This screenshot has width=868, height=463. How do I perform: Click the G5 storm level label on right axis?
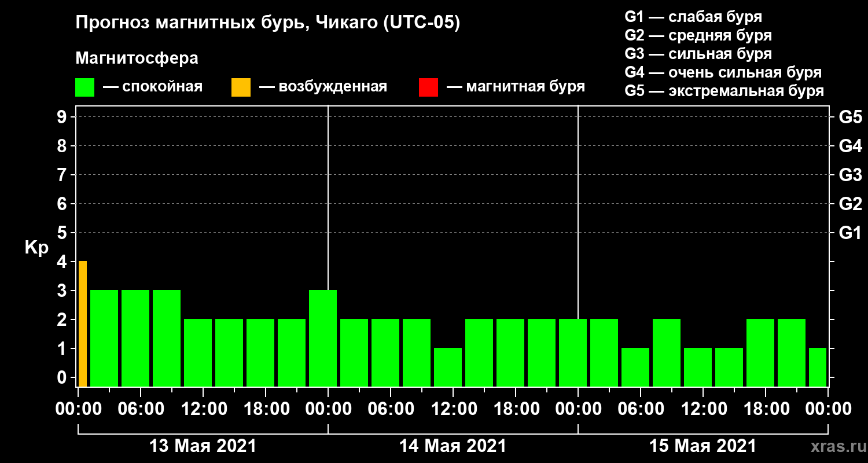[x=850, y=117]
